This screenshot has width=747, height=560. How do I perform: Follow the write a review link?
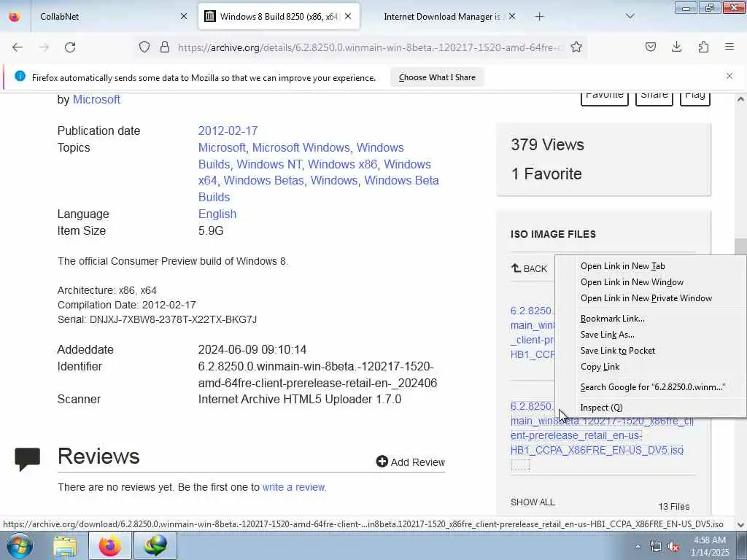(x=294, y=487)
